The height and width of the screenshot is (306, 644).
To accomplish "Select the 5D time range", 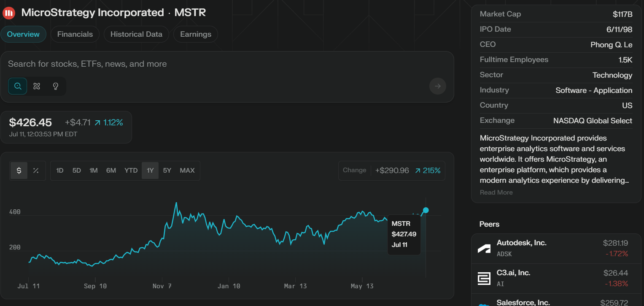I will [76, 171].
